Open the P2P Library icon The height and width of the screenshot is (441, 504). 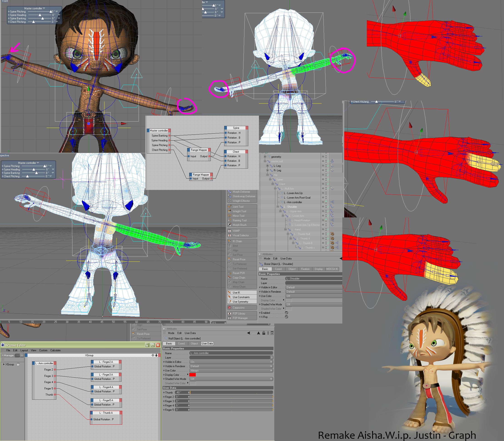click(x=229, y=314)
